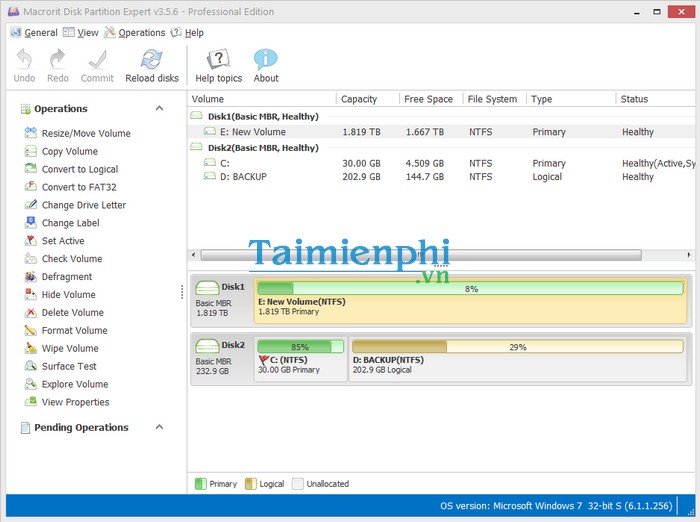Click the horizontal scrollbar thumb
This screenshot has width=700, height=522.
pyautogui.click(x=421, y=255)
